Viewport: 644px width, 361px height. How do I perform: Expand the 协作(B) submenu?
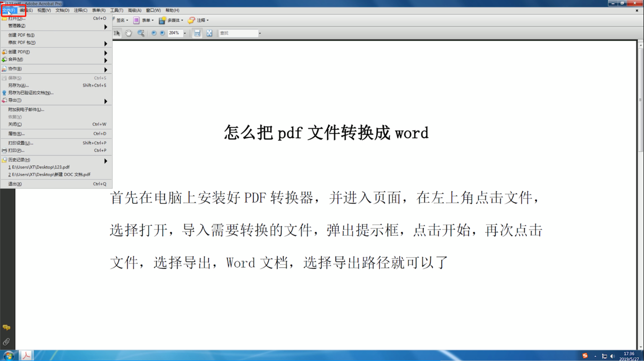coord(56,69)
